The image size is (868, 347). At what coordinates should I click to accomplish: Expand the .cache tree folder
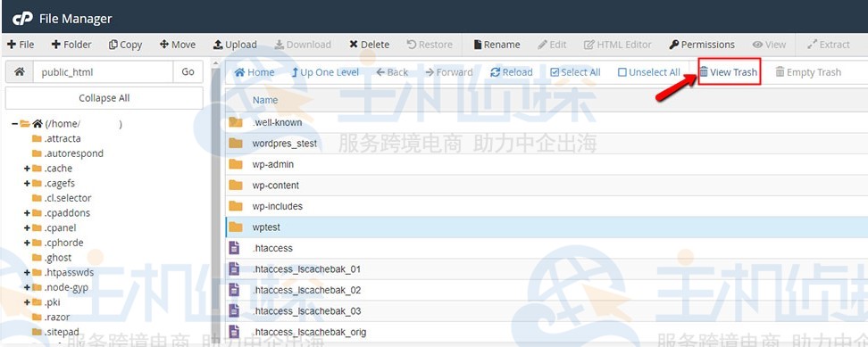coord(27,168)
